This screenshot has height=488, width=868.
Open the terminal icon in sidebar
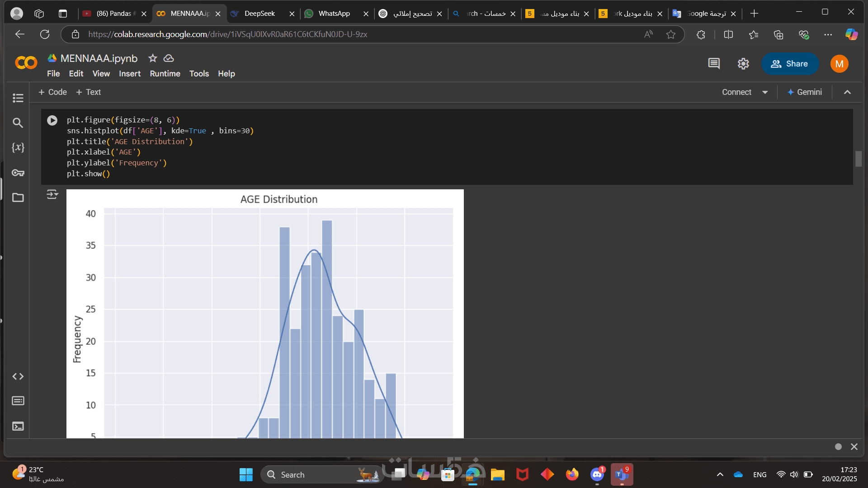[x=18, y=426]
